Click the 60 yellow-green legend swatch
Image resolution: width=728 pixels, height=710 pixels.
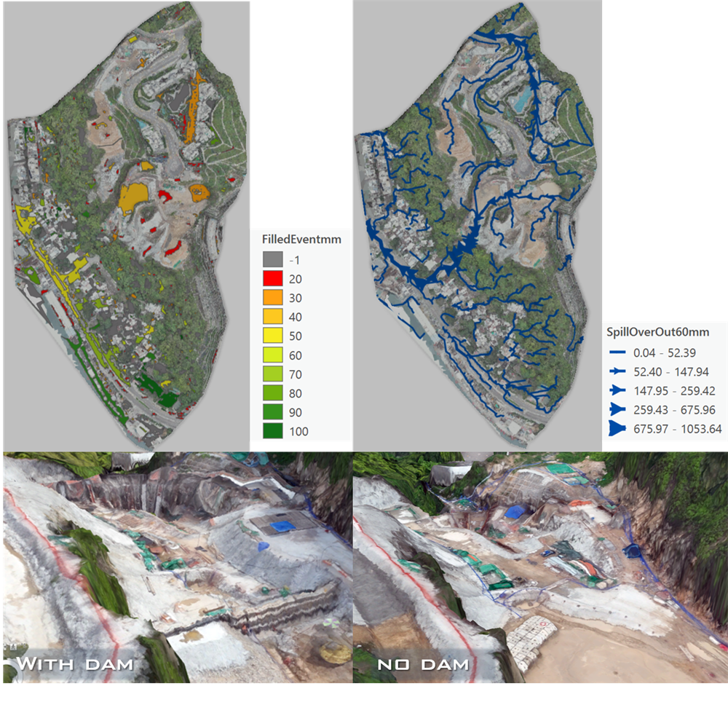(273, 355)
